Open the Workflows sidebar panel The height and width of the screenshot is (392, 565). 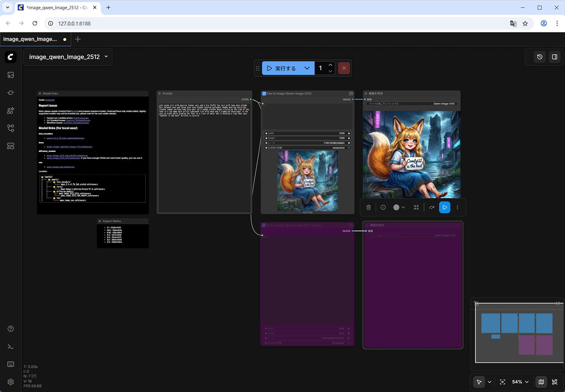pyautogui.click(x=11, y=128)
